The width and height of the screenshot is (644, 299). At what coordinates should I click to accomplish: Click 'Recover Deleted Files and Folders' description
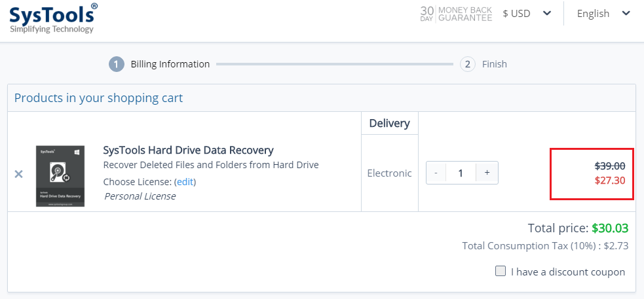click(211, 166)
